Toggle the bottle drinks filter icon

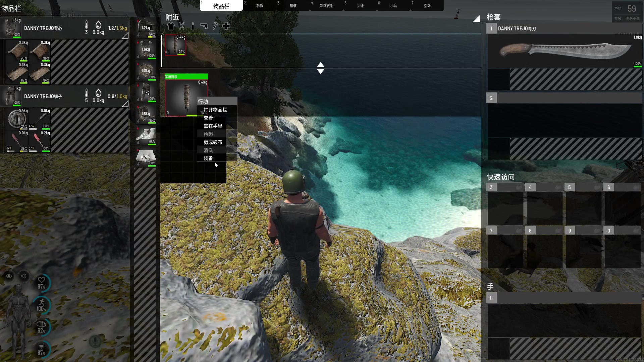[193, 26]
